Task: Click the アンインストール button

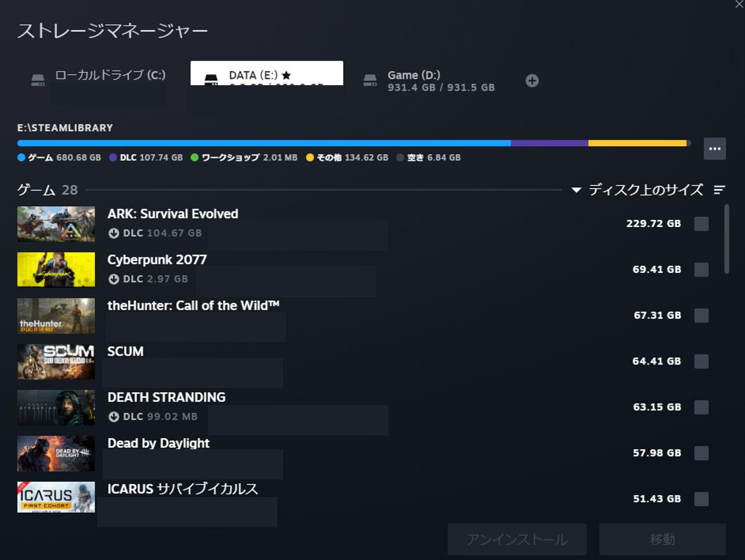Action: [x=517, y=540]
